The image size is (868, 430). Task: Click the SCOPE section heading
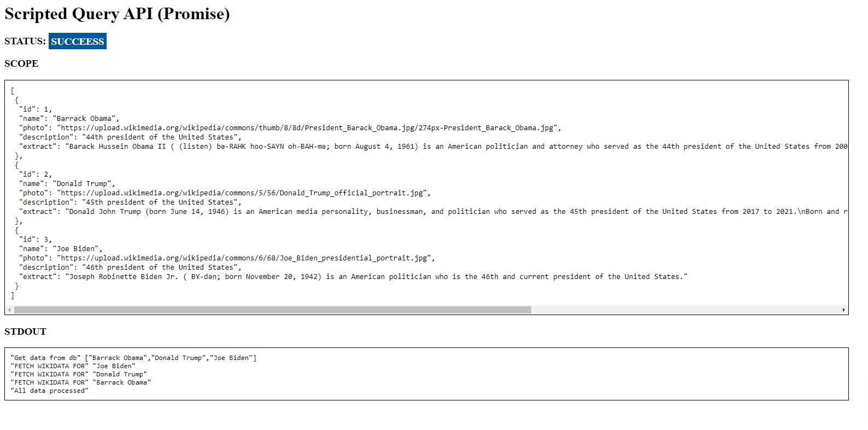click(21, 63)
